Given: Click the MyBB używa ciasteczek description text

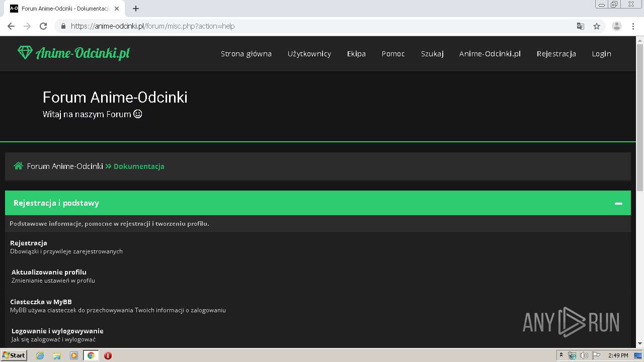Looking at the screenshot, I should pos(118,310).
